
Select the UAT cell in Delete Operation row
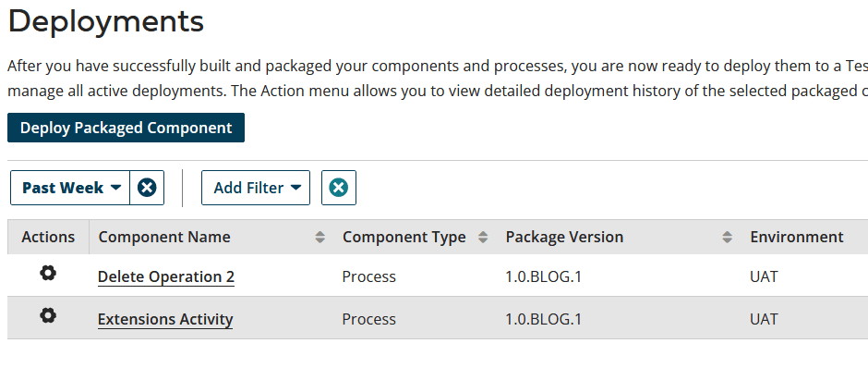pyautogui.click(x=764, y=276)
